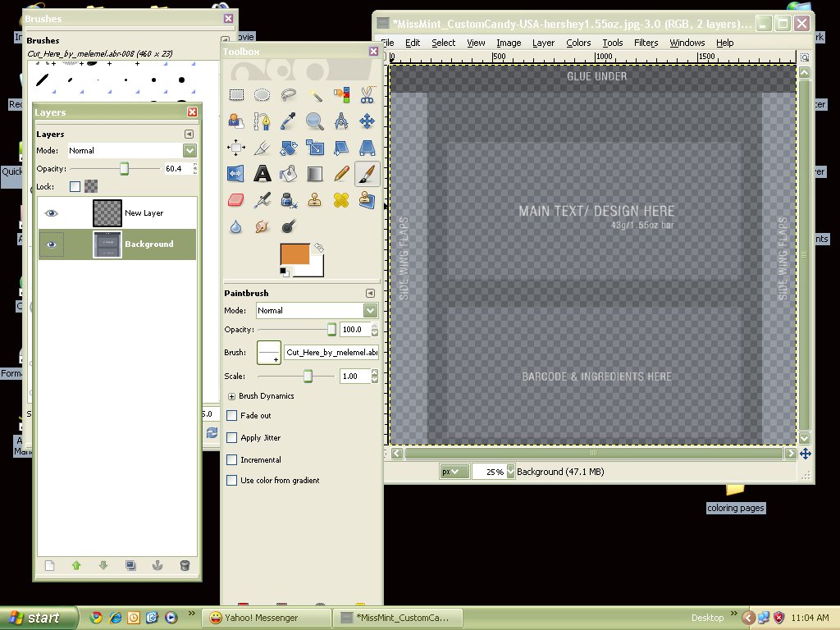Select the Flip tool
Viewport: 840px width, 630px height.
[236, 174]
